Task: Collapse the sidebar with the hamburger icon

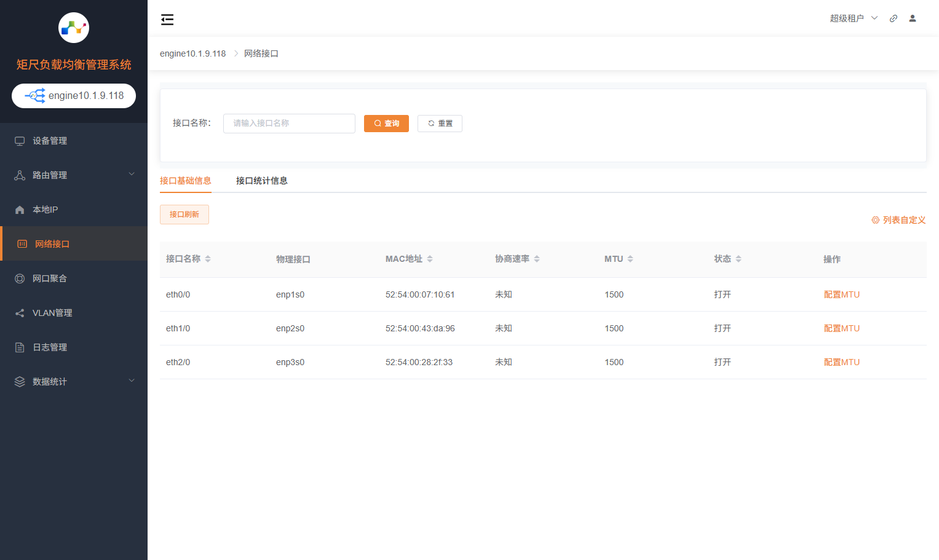Action: (167, 20)
